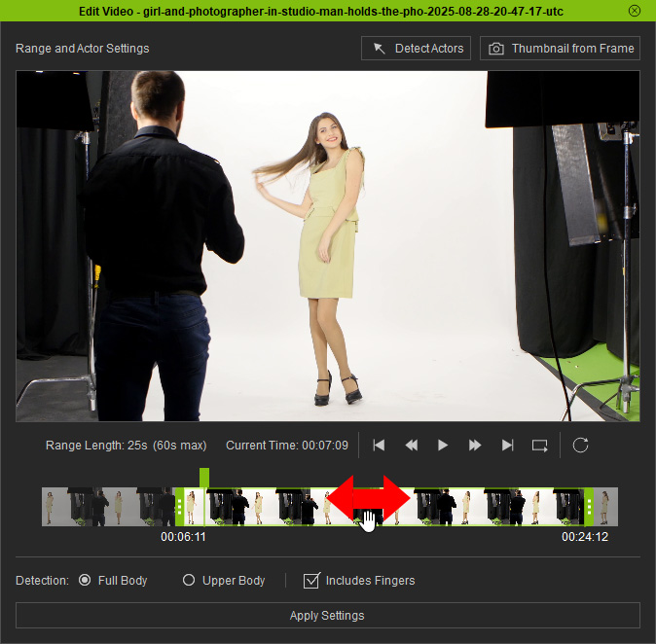Click the circular reset arrow icon
This screenshot has width=656, height=644.
581,446
